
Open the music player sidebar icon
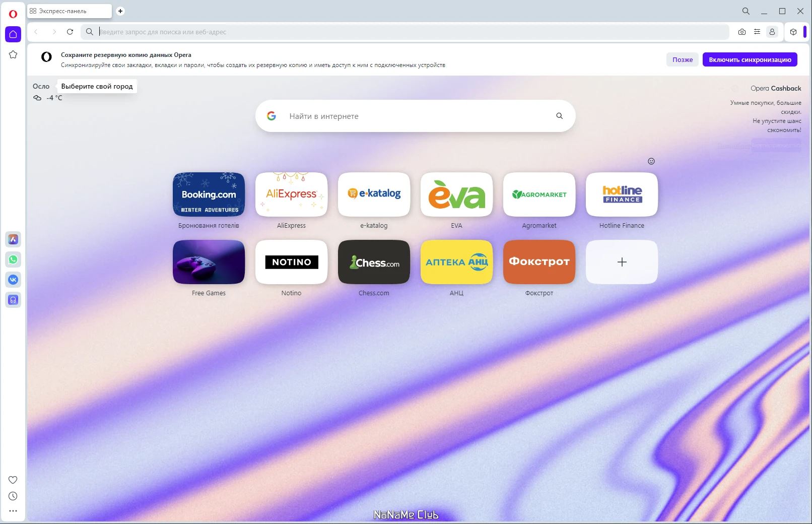coord(13,300)
